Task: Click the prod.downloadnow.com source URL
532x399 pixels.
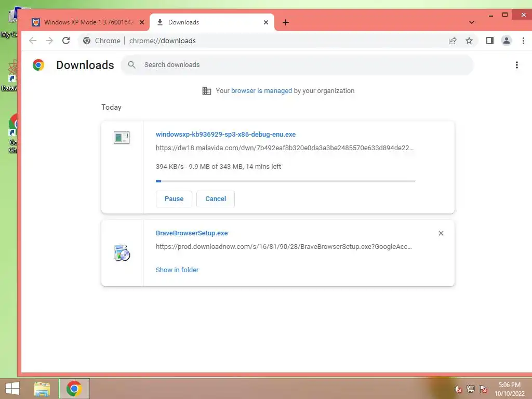Action: pyautogui.click(x=284, y=247)
